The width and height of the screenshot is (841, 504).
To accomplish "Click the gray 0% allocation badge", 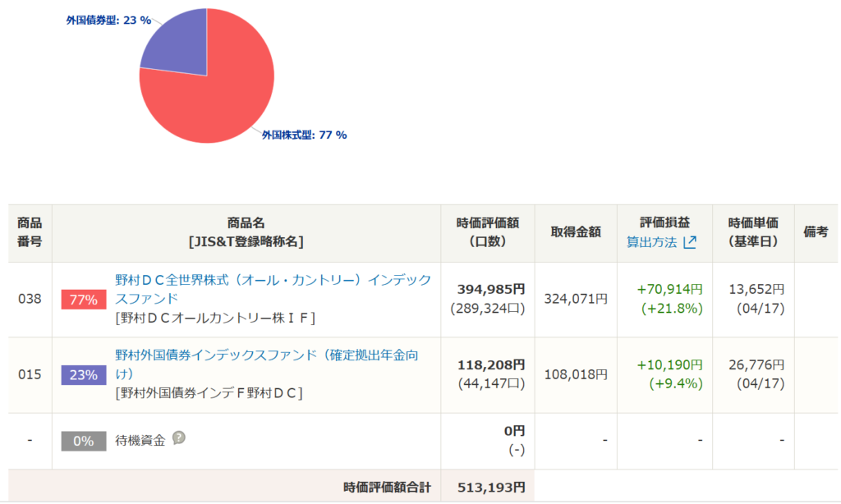I will click(83, 441).
